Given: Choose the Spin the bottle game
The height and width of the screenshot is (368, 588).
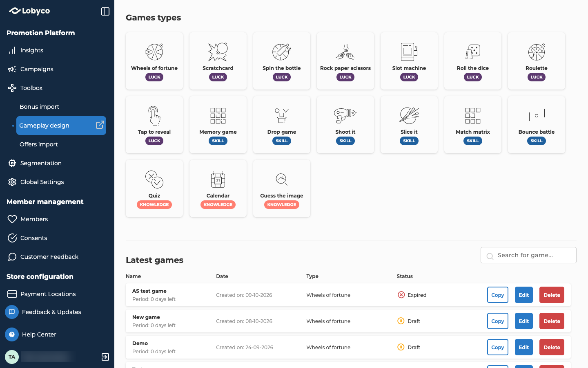Looking at the screenshot, I should pyautogui.click(x=282, y=61).
